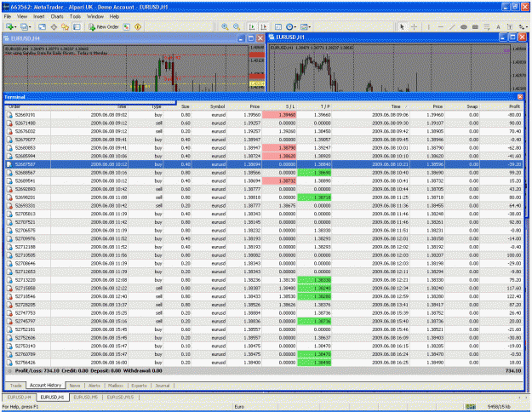Toggle the chart auto scroll icon

(x=252, y=26)
